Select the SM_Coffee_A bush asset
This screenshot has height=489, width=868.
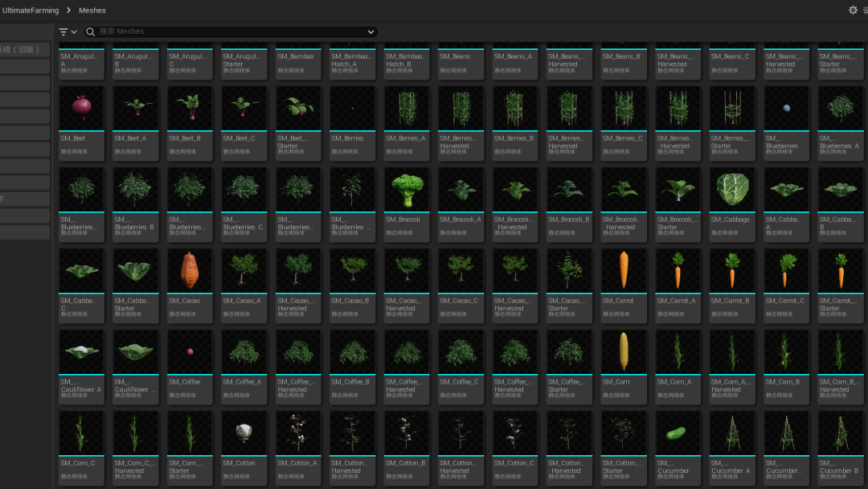click(x=244, y=368)
